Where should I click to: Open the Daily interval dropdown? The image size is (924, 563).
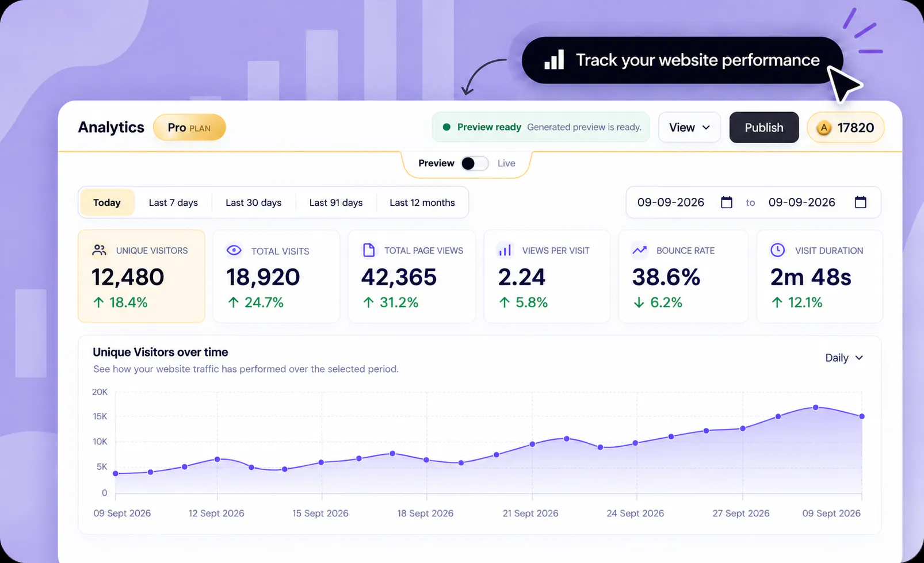tap(844, 358)
